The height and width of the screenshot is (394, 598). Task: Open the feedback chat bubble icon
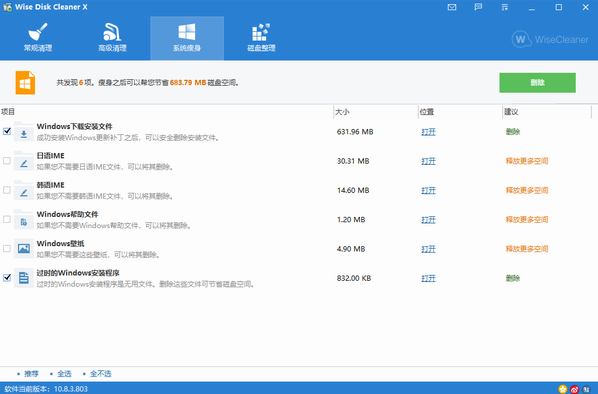point(478,7)
